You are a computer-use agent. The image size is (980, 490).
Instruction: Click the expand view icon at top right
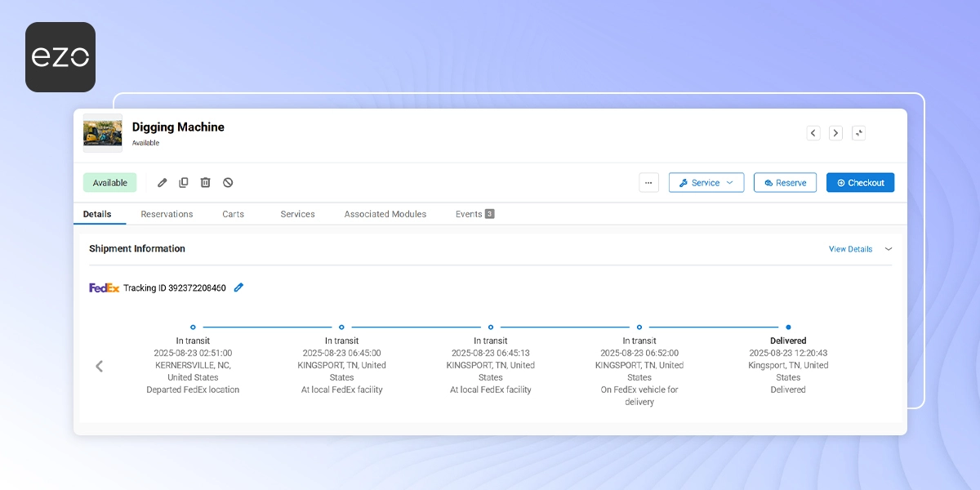pyautogui.click(x=858, y=132)
